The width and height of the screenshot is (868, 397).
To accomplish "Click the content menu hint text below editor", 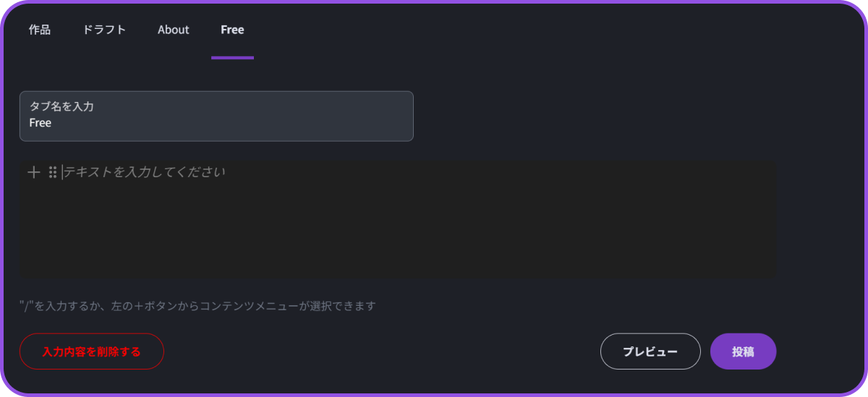I will (203, 306).
